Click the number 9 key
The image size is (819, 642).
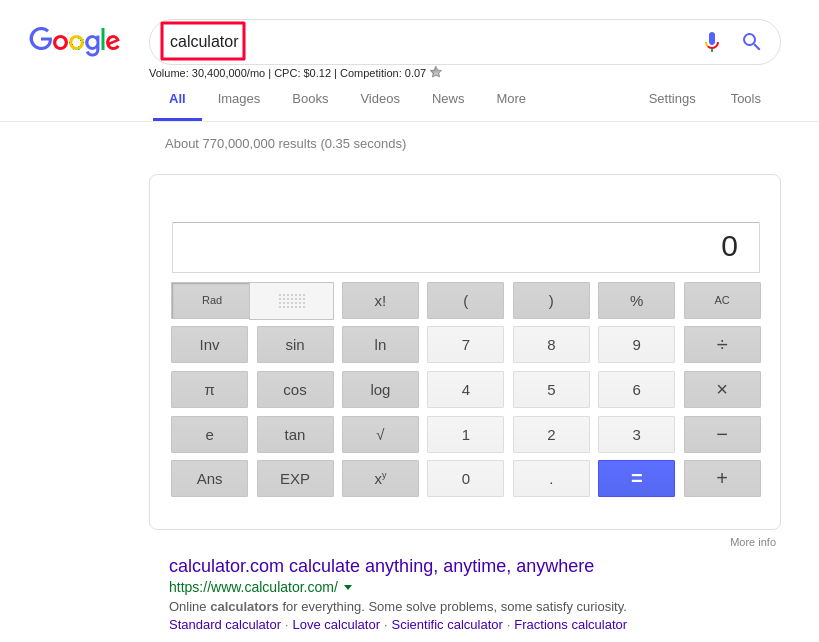pyautogui.click(x=636, y=345)
